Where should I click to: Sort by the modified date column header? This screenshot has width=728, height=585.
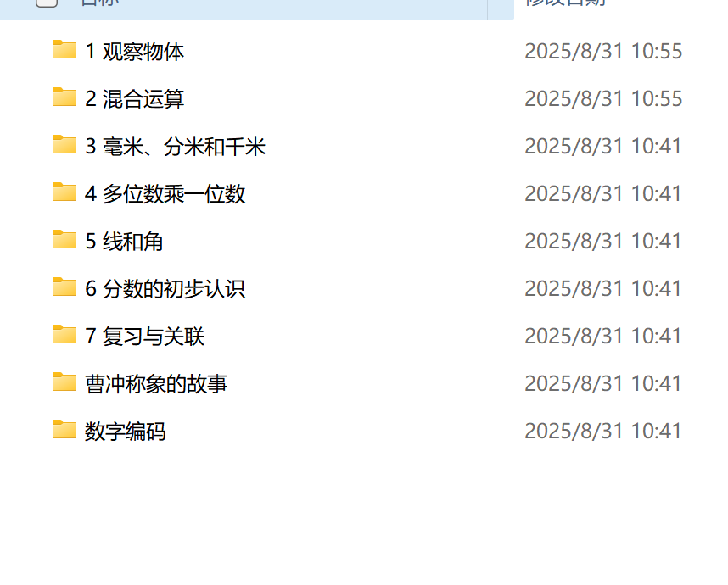tap(565, 3)
